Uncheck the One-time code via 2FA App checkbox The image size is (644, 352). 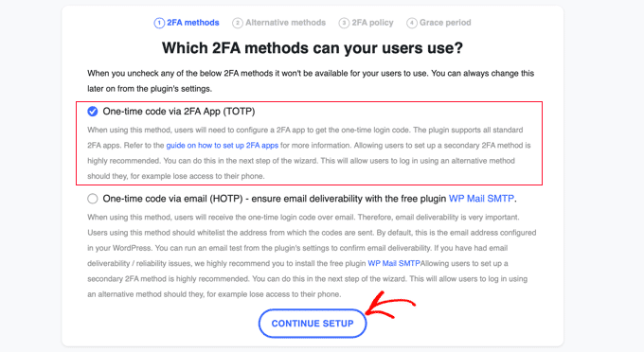coord(93,111)
